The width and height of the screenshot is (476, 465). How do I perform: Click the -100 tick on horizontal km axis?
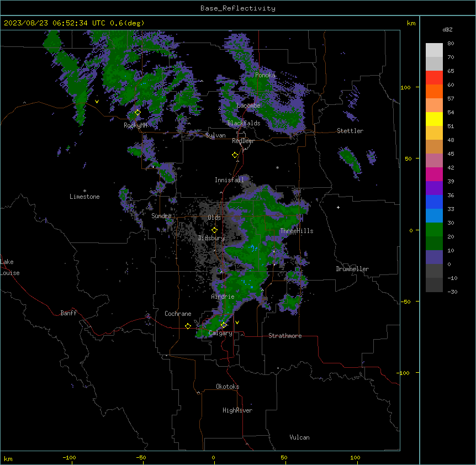click(69, 457)
